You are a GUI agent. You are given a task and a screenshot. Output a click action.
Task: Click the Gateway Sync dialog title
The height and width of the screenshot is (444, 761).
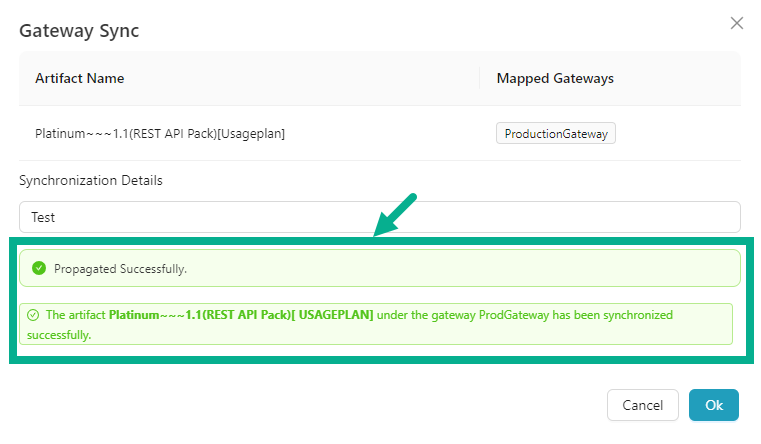pos(79,30)
